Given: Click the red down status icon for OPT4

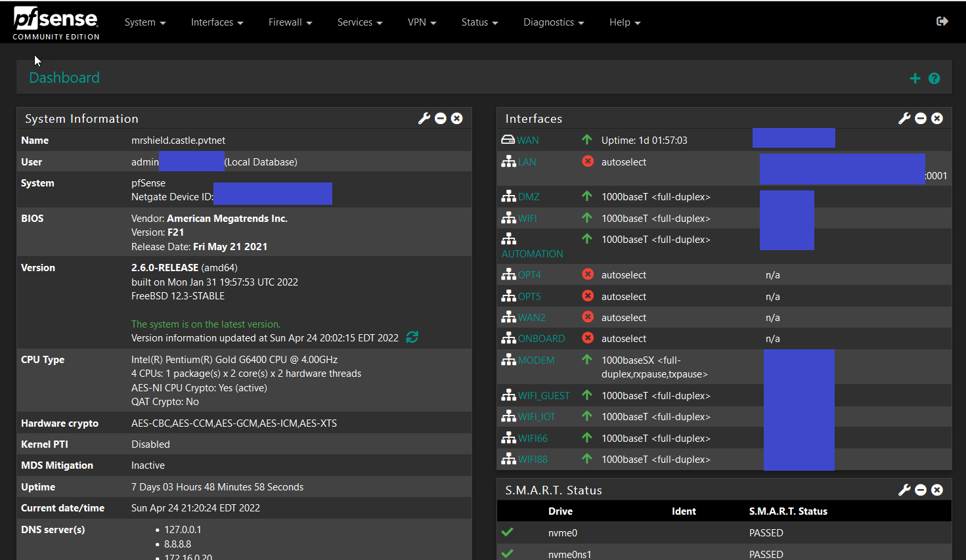Looking at the screenshot, I should (x=588, y=274).
